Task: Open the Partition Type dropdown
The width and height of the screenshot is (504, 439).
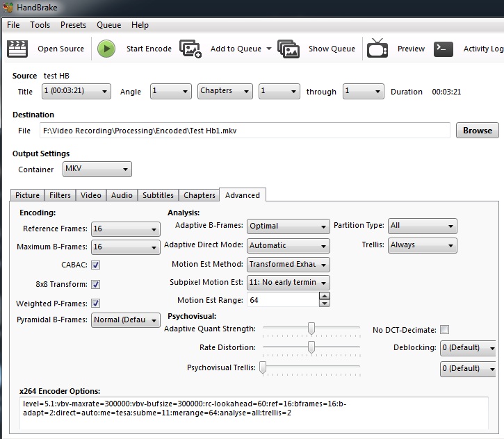Action: (x=423, y=226)
